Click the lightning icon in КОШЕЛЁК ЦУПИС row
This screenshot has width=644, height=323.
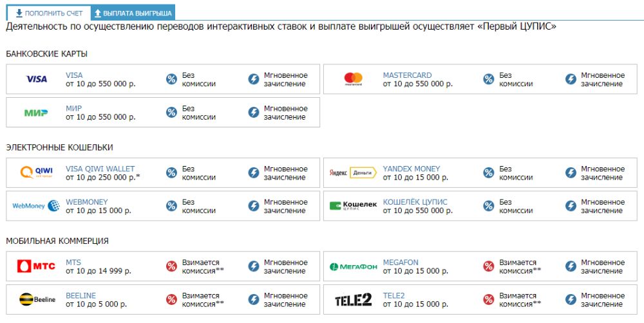pyautogui.click(x=571, y=206)
